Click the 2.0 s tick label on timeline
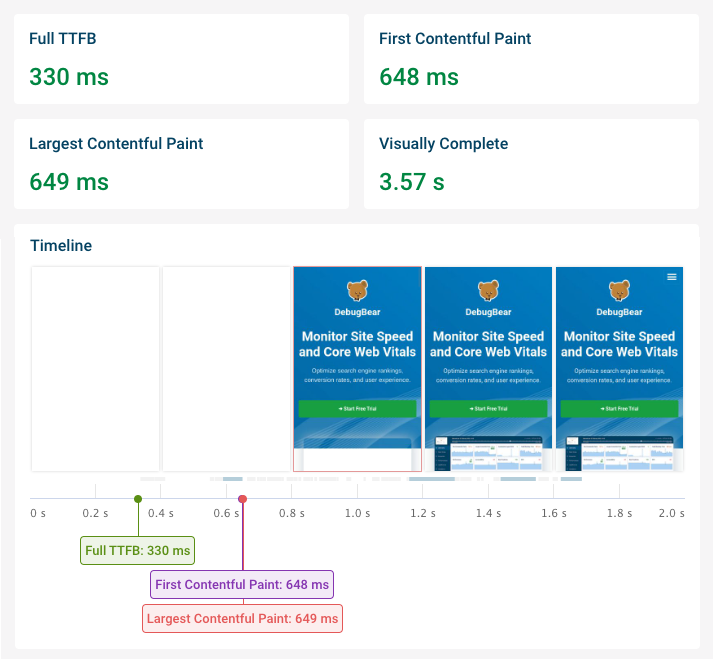The width and height of the screenshot is (713, 659). click(672, 513)
